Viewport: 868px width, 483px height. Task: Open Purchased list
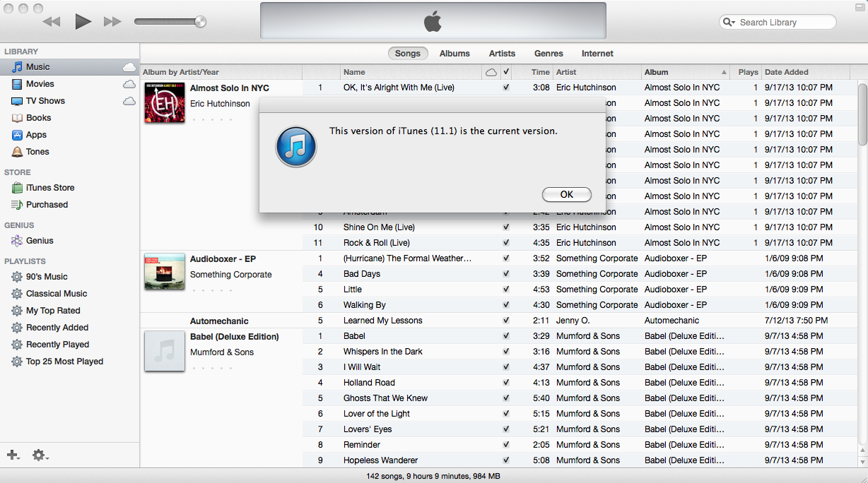coord(47,205)
